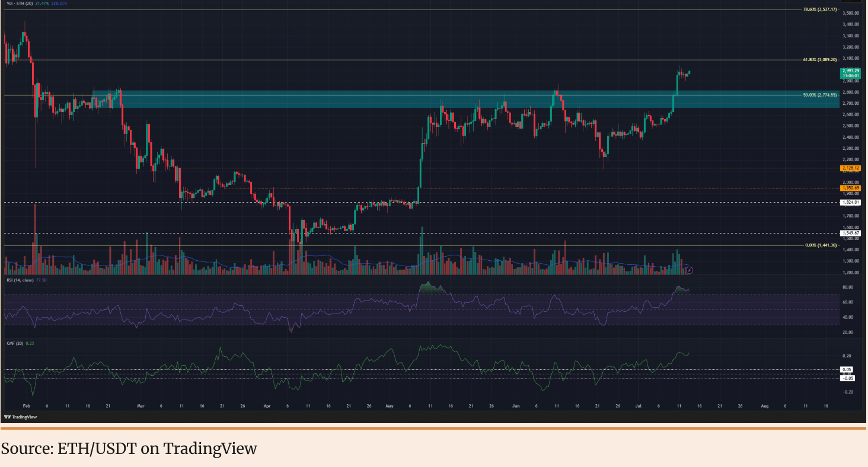Click the 0.05 CMF level label
The width and height of the screenshot is (868, 467).
click(847, 369)
